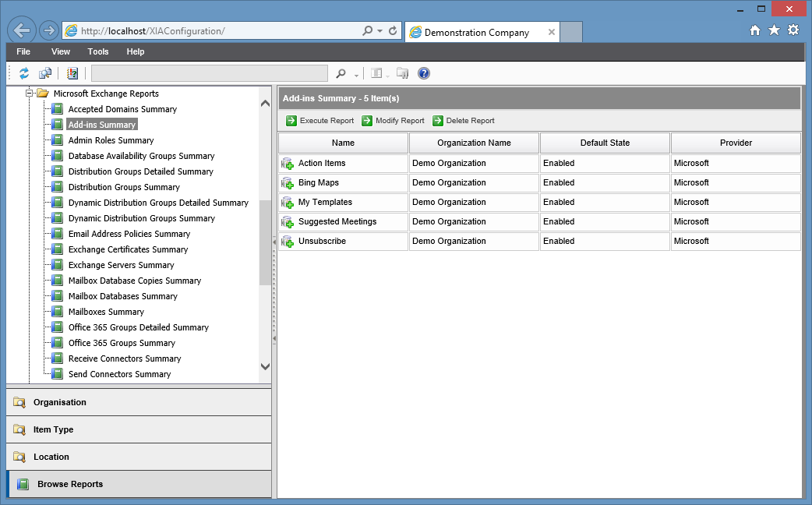Reload the page from the address bar
812x505 pixels.
pos(393,31)
